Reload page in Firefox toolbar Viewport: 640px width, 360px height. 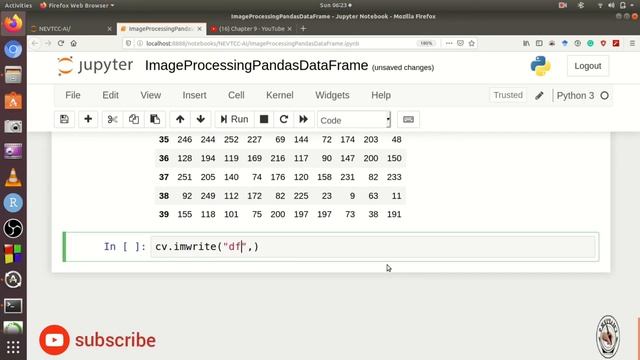click(x=61, y=43)
